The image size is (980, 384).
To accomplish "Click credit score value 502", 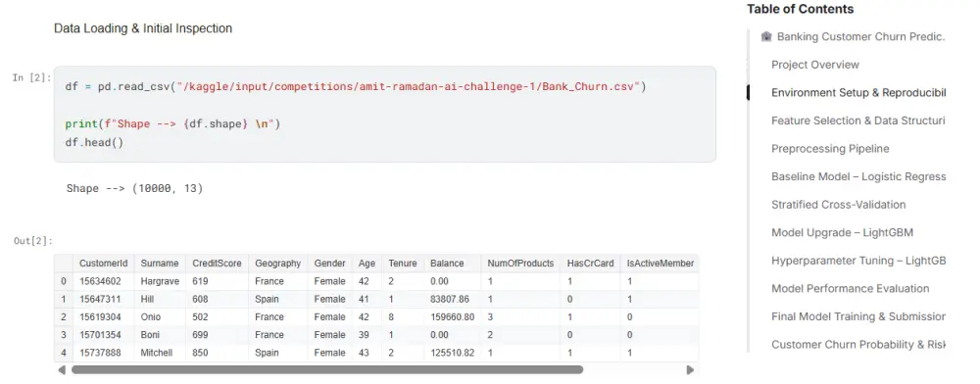I will point(200,317).
